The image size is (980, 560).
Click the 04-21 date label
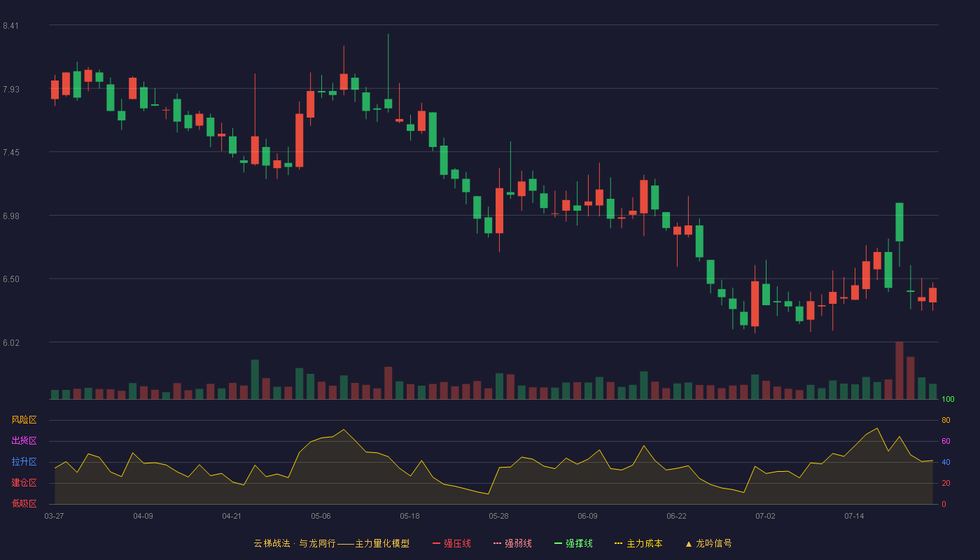(232, 516)
